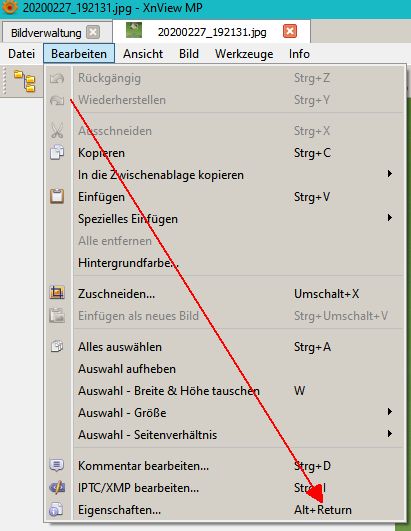This screenshot has width=411, height=531.
Task: Choose Kopieren from the menu
Action: pos(225,153)
